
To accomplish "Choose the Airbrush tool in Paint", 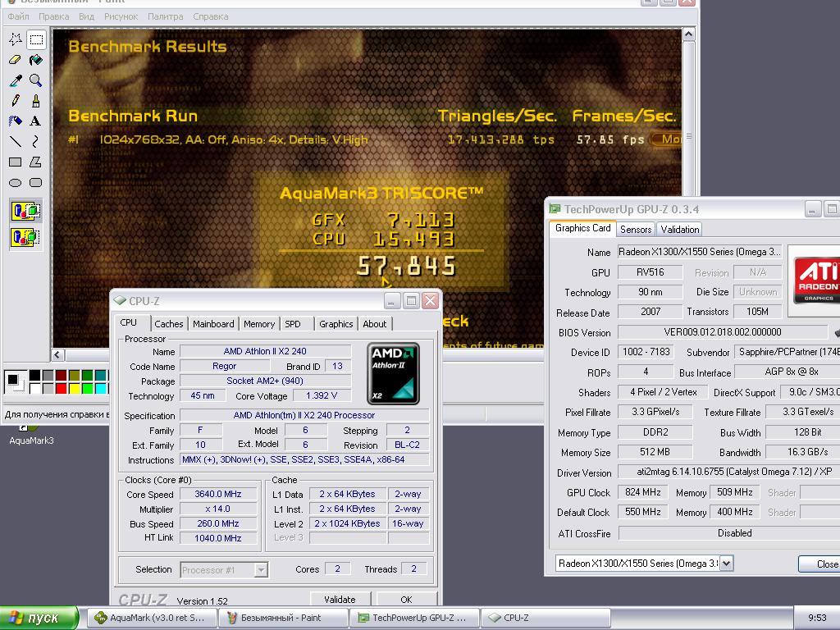I will coord(16,121).
